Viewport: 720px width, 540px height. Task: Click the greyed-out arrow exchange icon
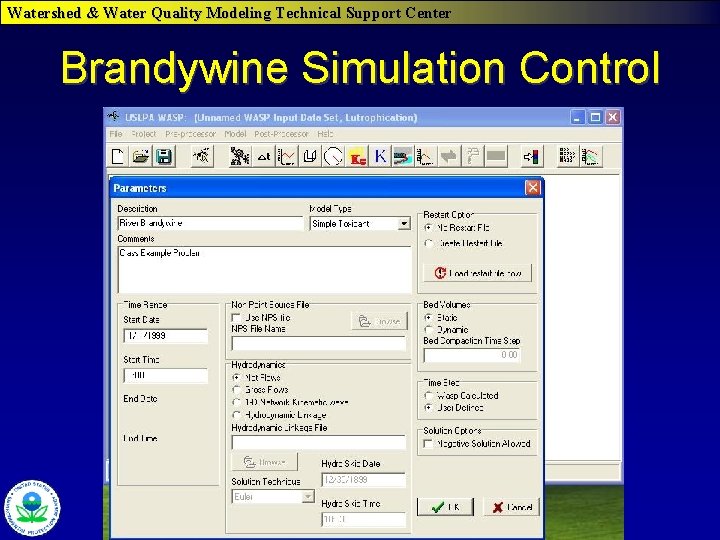449,157
